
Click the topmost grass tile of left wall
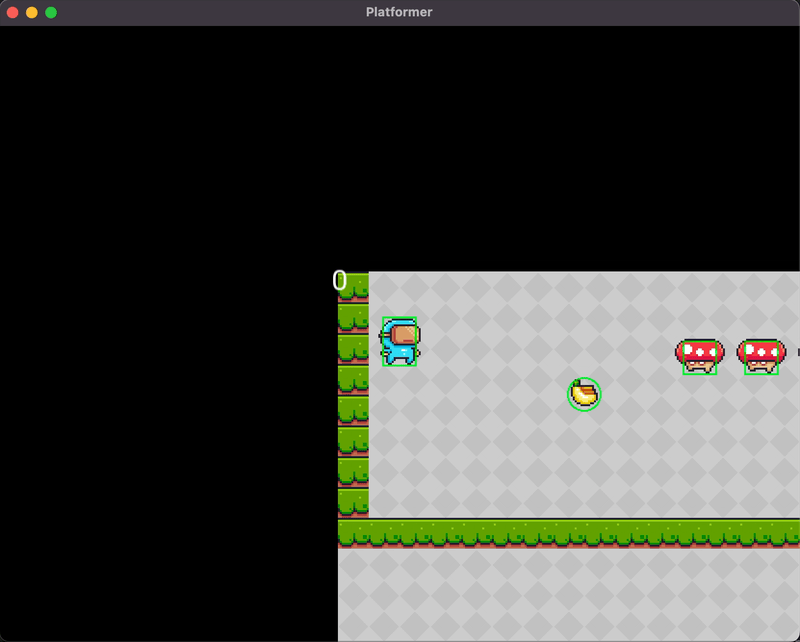click(354, 288)
